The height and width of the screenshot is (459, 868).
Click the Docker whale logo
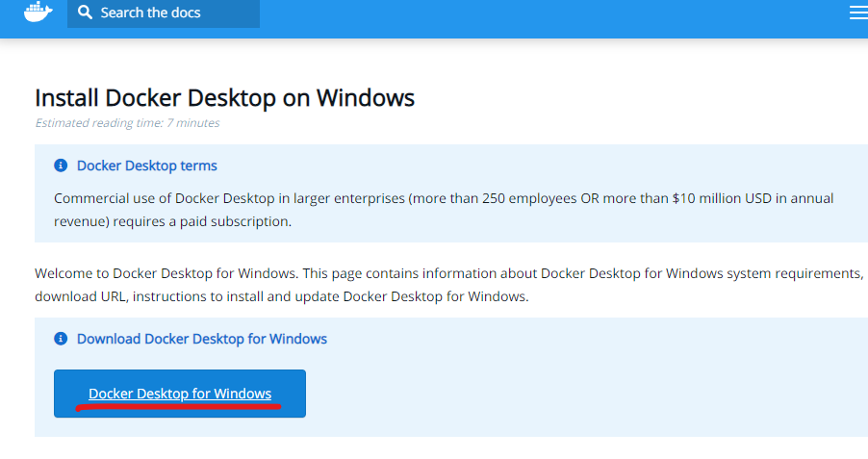pos(38,12)
